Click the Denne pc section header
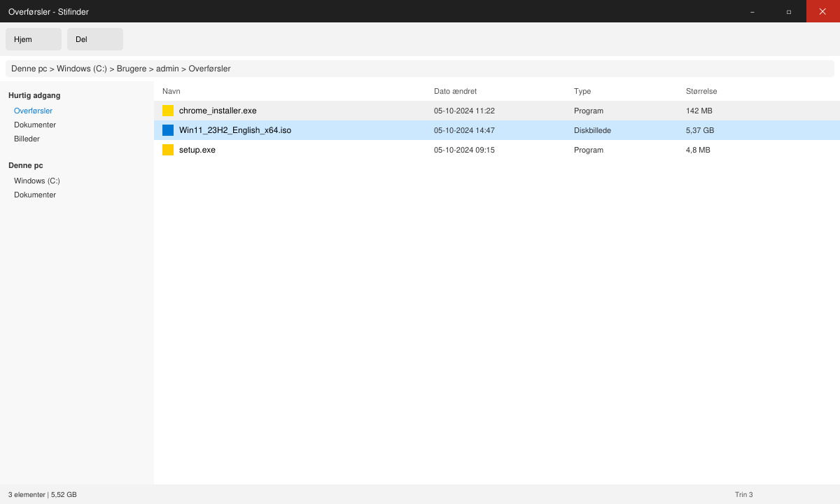This screenshot has height=504, width=840. 26,165
